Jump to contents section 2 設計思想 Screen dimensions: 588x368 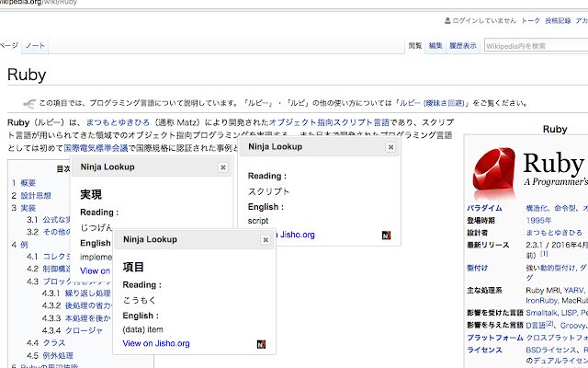(x=31, y=196)
